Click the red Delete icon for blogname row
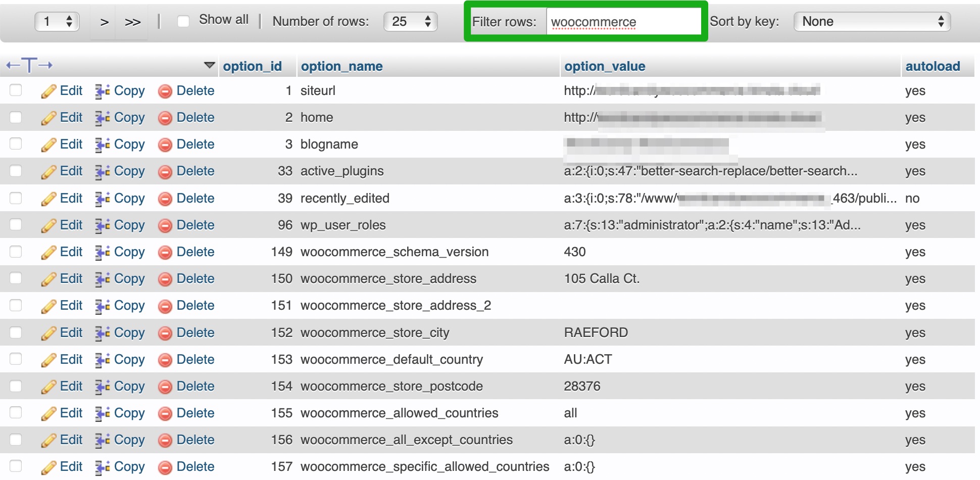 (x=165, y=145)
